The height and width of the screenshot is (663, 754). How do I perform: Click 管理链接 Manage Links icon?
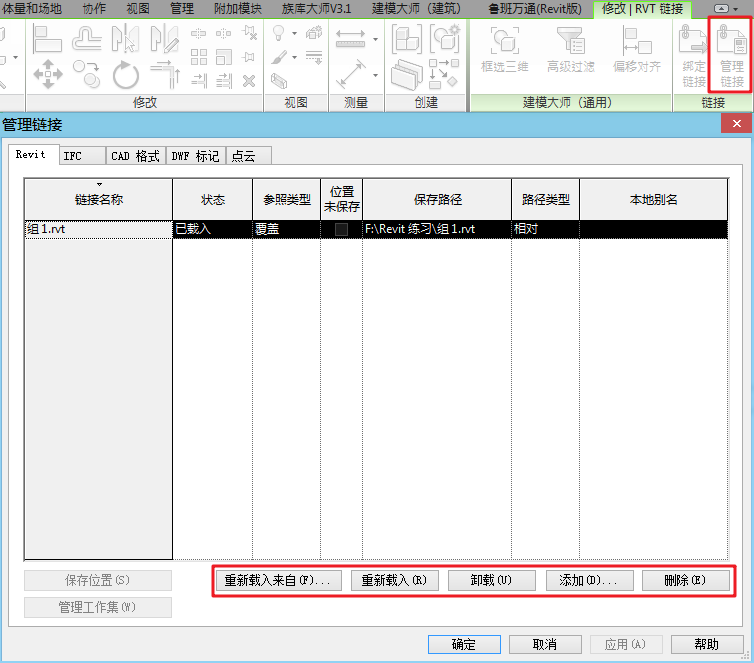(731, 56)
